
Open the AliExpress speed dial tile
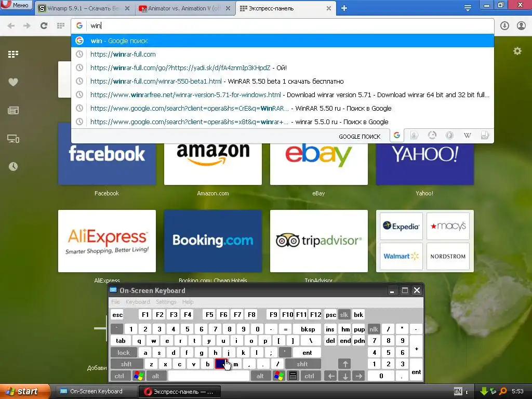click(x=107, y=241)
